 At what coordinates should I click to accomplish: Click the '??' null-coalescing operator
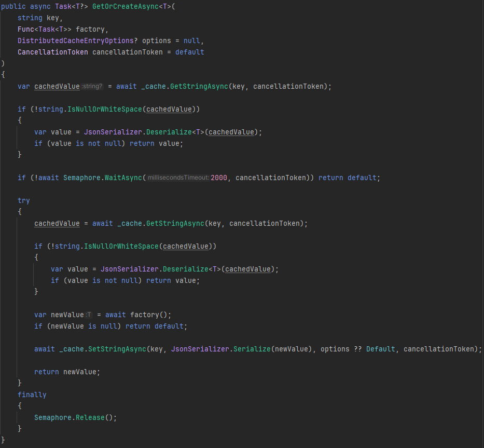[358, 349]
